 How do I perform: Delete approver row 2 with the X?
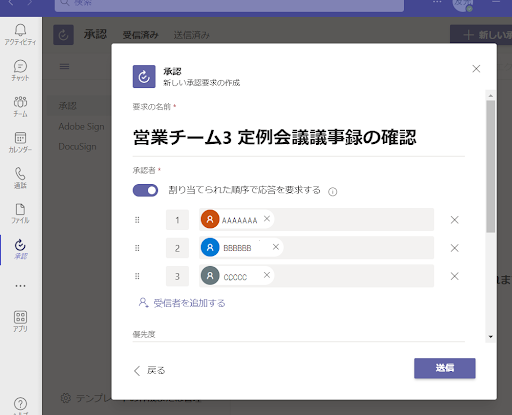pyautogui.click(x=454, y=248)
